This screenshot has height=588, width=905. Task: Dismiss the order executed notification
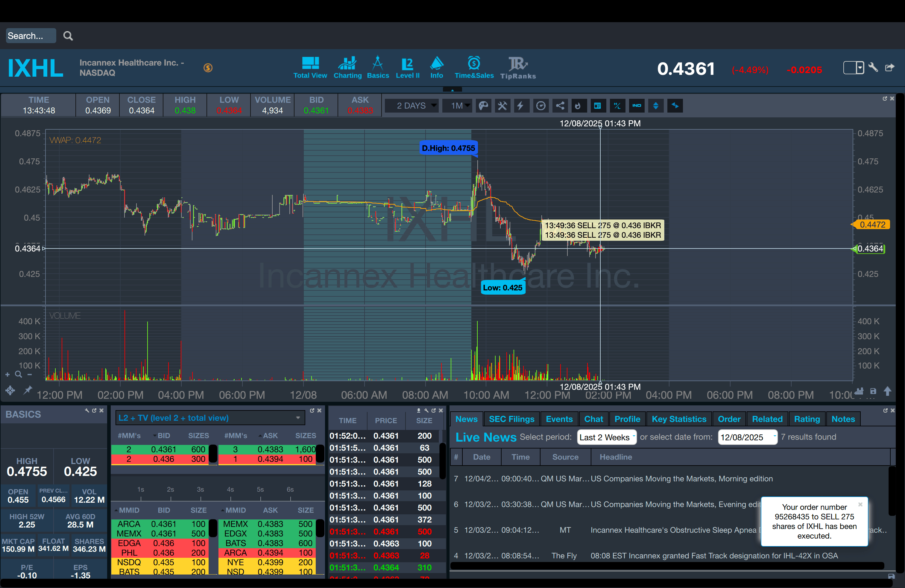click(x=860, y=504)
